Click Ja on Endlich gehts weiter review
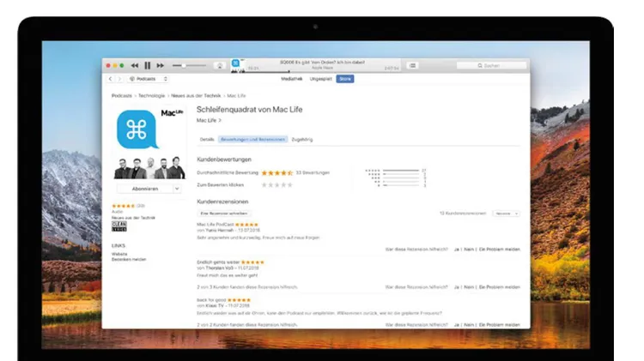This screenshot has width=644, height=361. tap(456, 287)
